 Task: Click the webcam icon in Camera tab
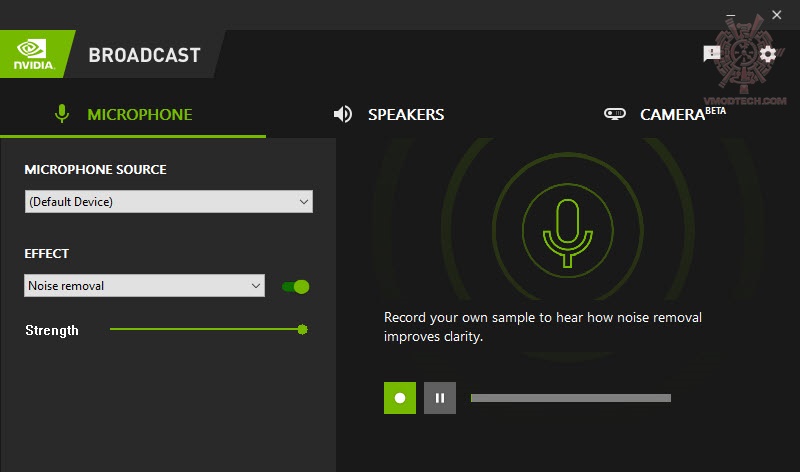click(x=615, y=114)
